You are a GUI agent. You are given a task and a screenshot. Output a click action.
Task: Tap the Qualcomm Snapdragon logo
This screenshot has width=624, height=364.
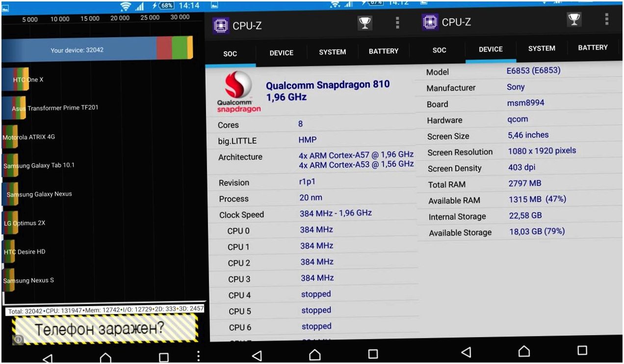click(239, 92)
